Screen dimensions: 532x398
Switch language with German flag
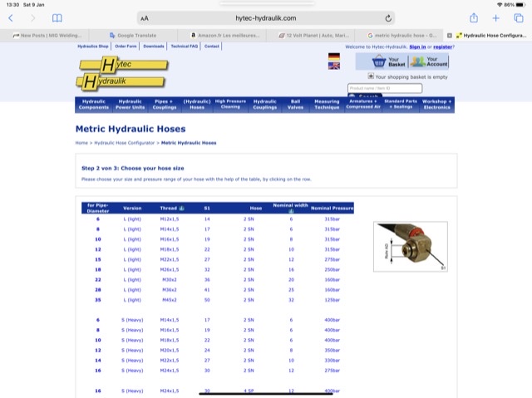click(334, 57)
